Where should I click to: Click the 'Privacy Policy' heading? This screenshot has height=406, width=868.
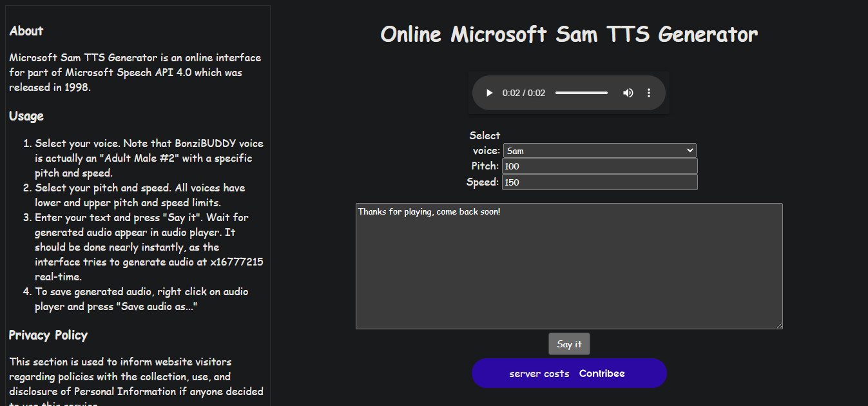click(48, 335)
